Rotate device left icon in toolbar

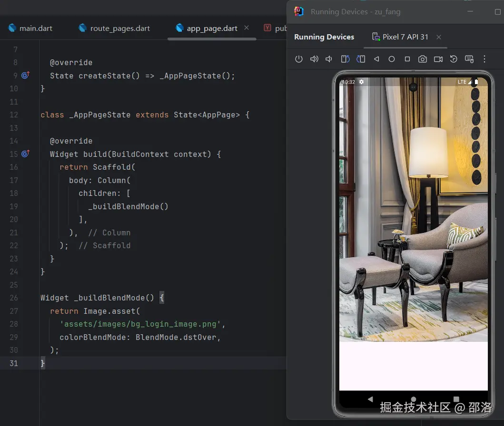tap(345, 59)
